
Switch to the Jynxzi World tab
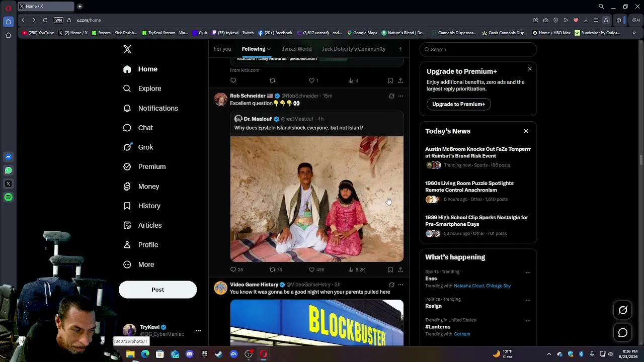[x=297, y=49]
